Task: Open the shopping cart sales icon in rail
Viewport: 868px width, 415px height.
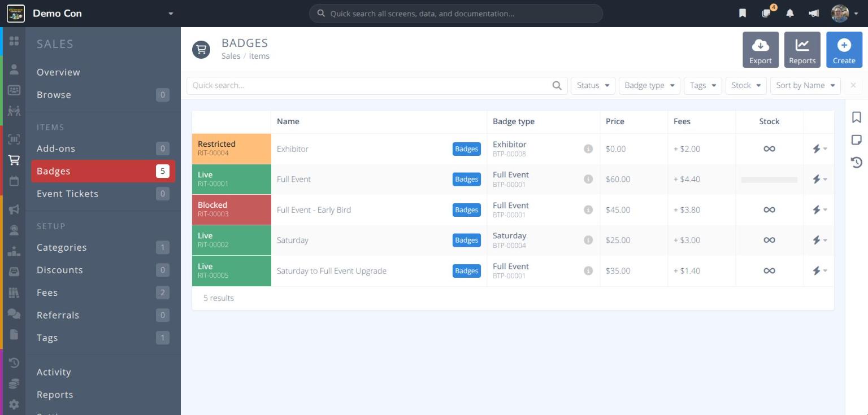Action: click(14, 160)
